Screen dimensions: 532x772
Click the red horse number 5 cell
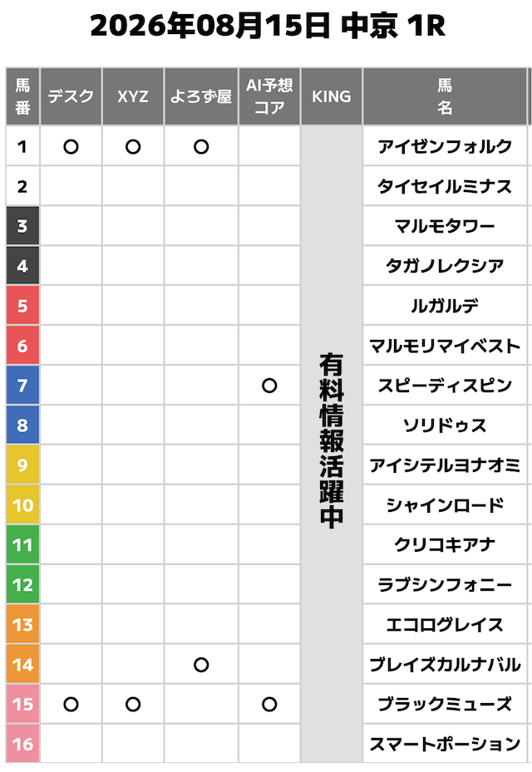pos(22,306)
